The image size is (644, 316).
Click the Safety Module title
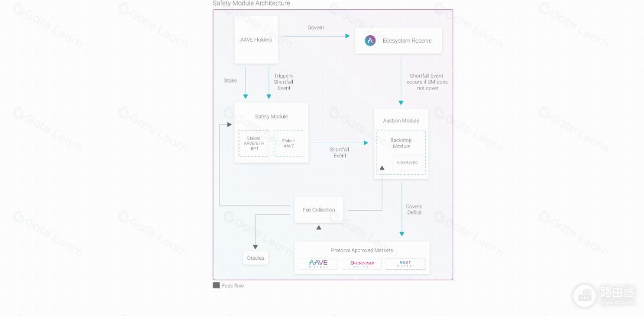pyautogui.click(x=271, y=117)
